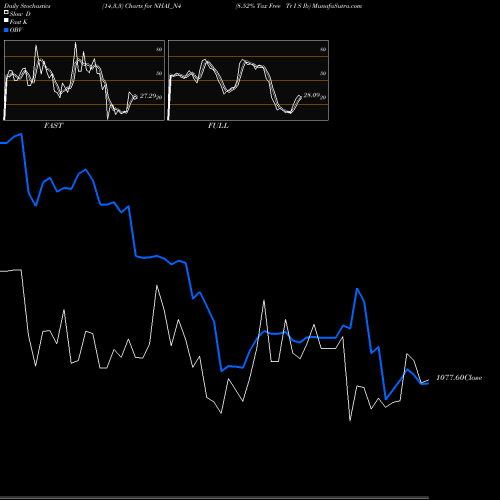This screenshot has width=500, height=500.
Task: Click the '1077.60Close' price label
Action: (x=459, y=378)
